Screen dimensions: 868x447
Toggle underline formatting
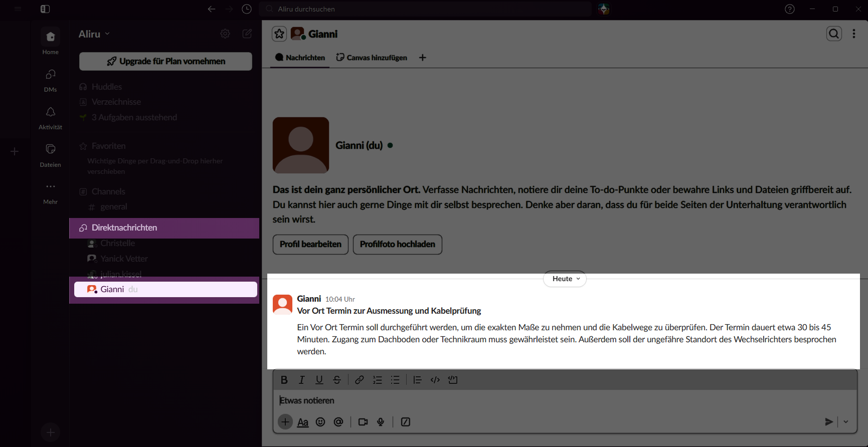click(x=319, y=380)
